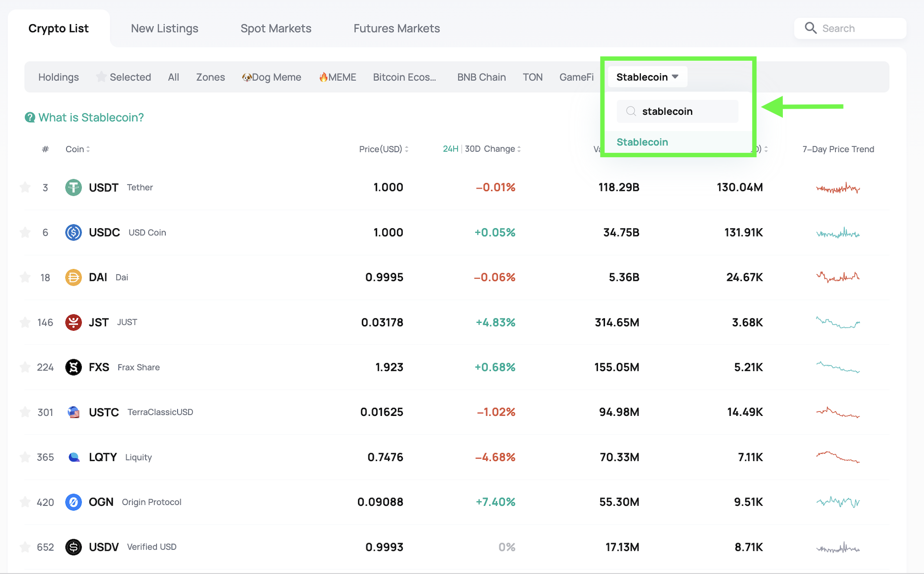Click the JST change +4.83%
Image resolution: width=924 pixels, height=574 pixels.
pyautogui.click(x=495, y=322)
